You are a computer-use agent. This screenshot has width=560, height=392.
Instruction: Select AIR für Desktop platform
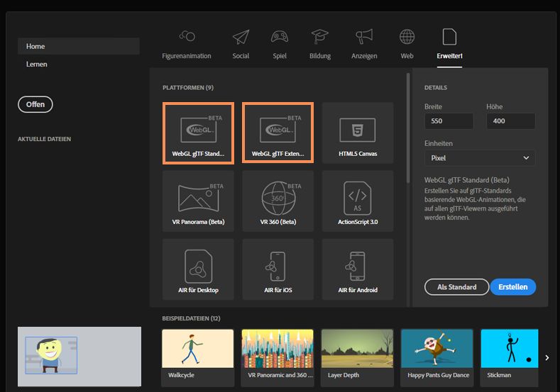[x=198, y=269]
